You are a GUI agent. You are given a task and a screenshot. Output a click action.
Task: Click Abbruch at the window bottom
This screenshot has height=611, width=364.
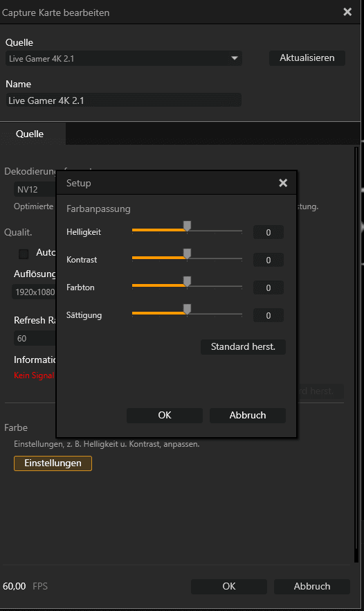tap(312, 587)
